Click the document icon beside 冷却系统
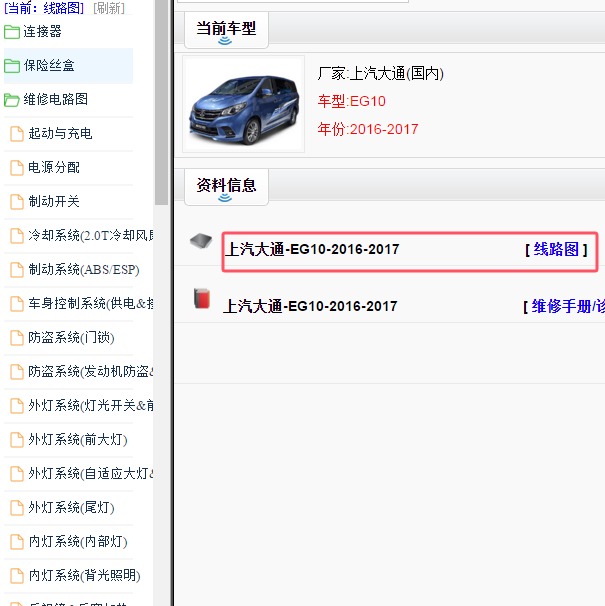605x606 pixels. point(17,236)
